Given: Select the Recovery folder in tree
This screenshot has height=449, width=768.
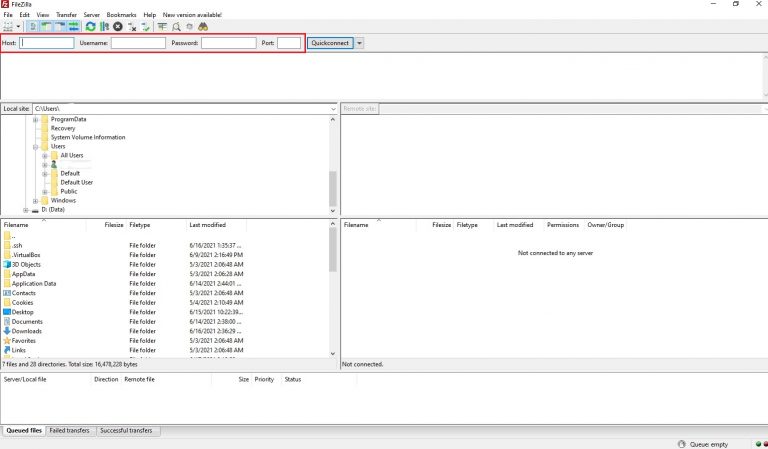Looking at the screenshot, I should (x=63, y=128).
